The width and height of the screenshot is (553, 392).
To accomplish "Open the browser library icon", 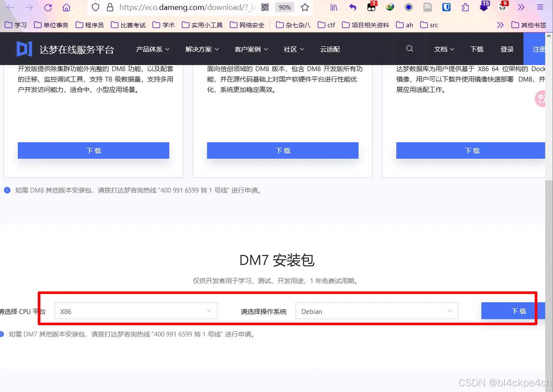I will 334,7.
